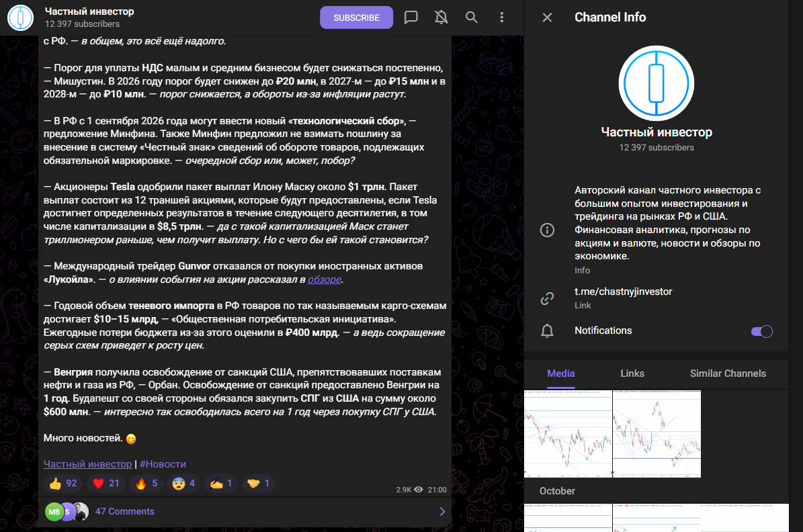The image size is (803, 532).
Task: Open the t.me/chastnyjinvestor link
Action: click(x=623, y=292)
